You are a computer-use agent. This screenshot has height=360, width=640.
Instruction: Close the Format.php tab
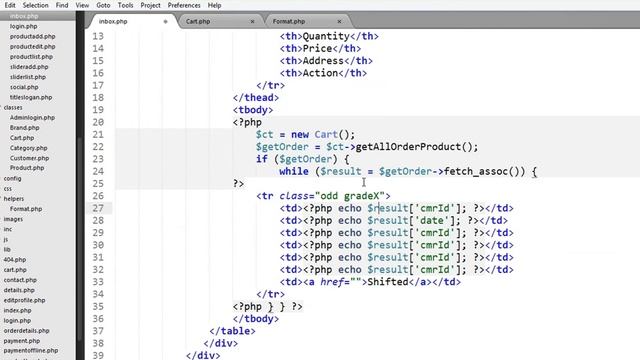[x=339, y=21]
